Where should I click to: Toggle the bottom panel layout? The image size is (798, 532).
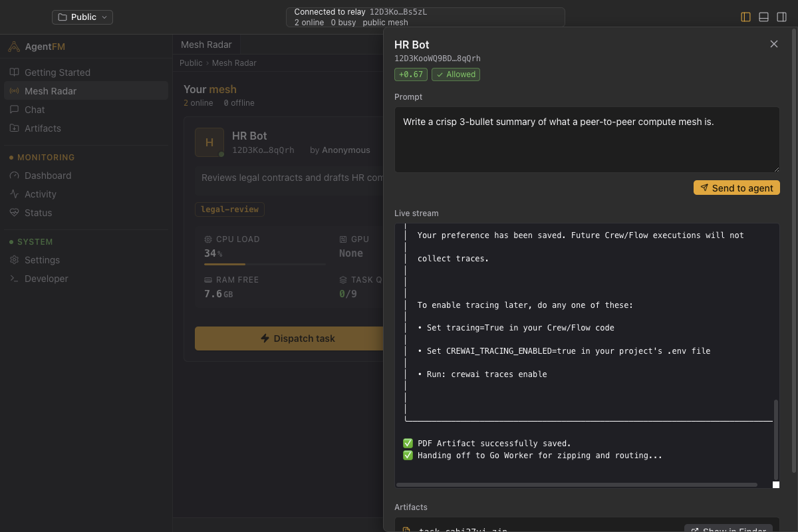[x=763, y=17]
